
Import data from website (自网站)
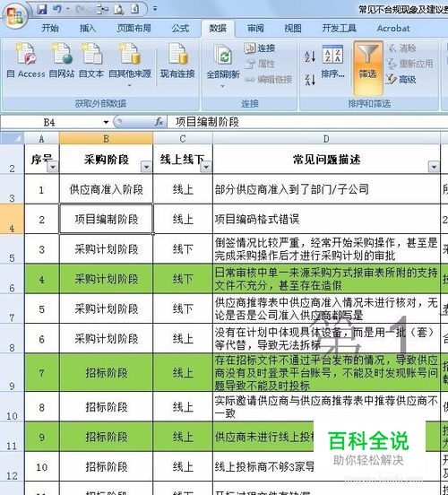pyautogui.click(x=62, y=61)
